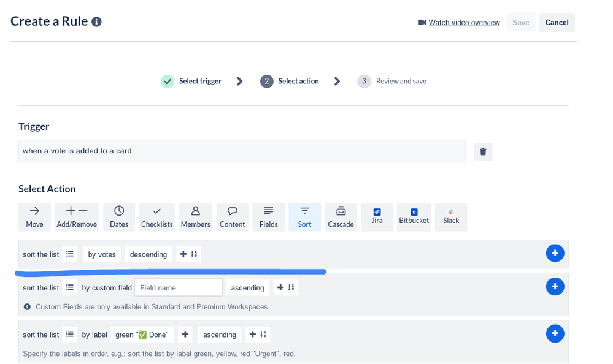Select the Slack integration icon
613x364 pixels.
coord(451,216)
